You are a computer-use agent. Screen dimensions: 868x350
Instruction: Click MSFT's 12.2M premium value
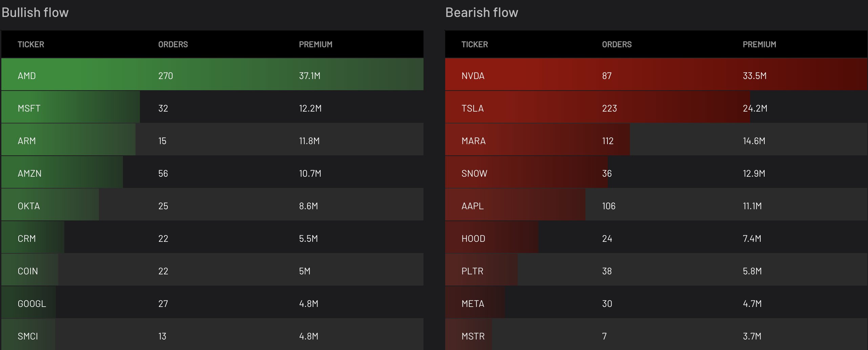pos(310,108)
